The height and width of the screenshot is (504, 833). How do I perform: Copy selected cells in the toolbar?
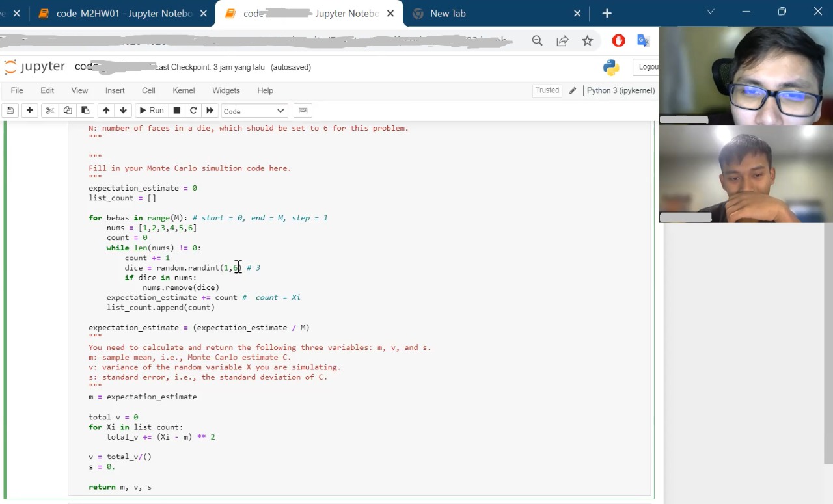pyautogui.click(x=67, y=111)
